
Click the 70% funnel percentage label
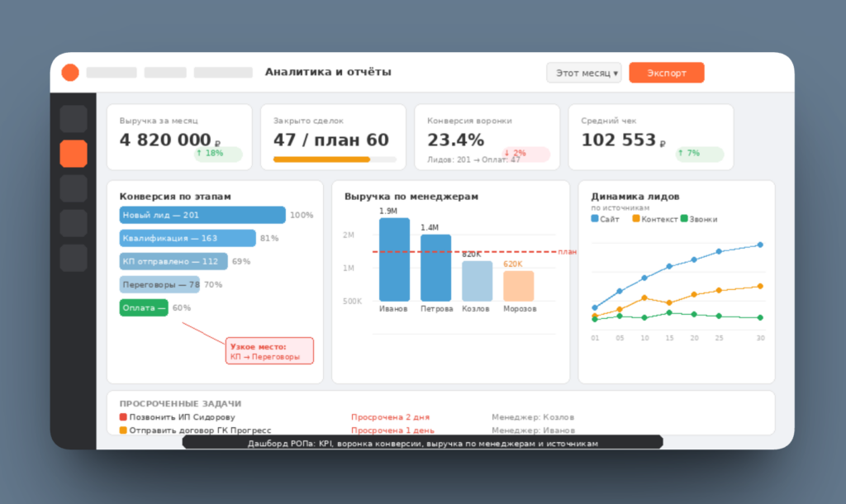tap(213, 285)
